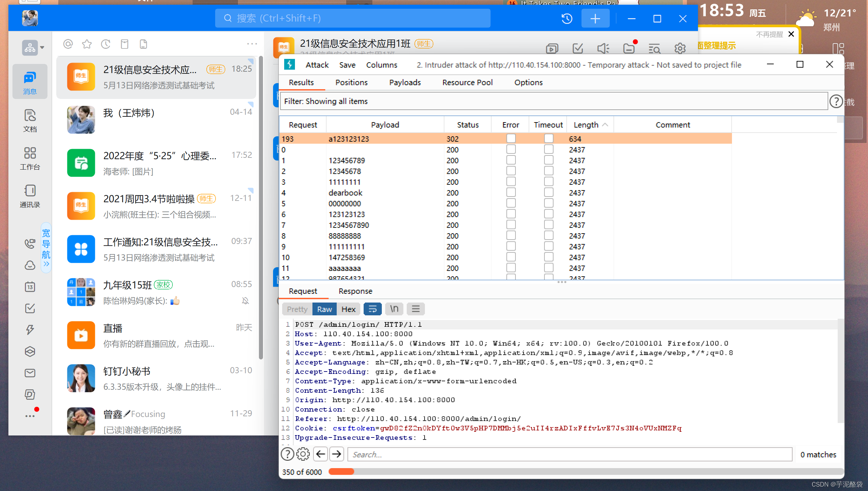Open the three-dots more menu above chat list
868x491 pixels.
pos(252,44)
